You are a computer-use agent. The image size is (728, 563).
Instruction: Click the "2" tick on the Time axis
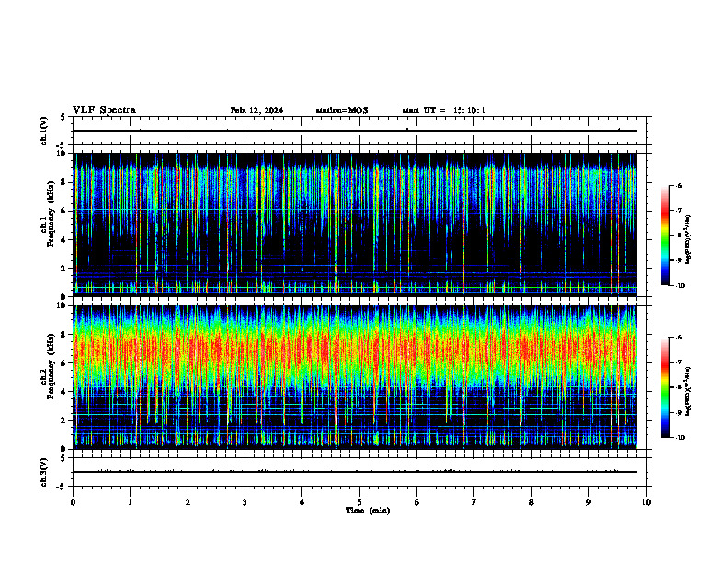click(188, 502)
